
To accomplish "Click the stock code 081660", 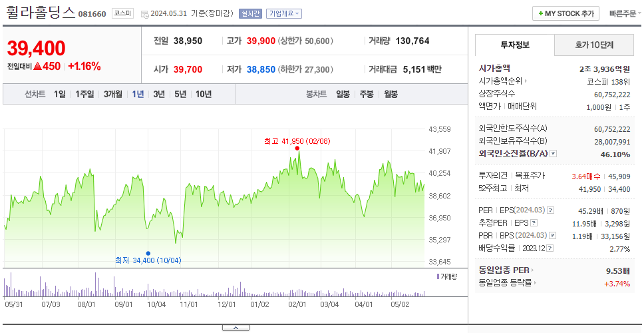I will (x=93, y=13).
